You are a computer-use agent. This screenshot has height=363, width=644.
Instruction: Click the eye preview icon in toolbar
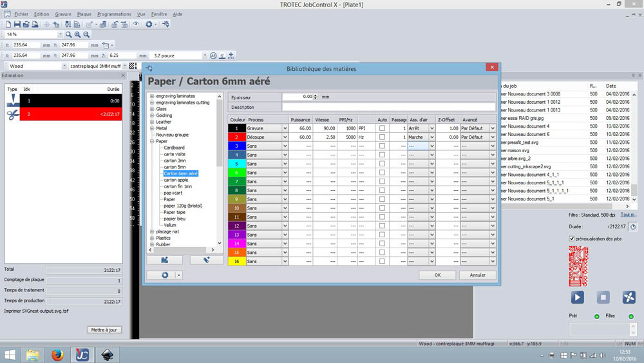[x=135, y=25]
